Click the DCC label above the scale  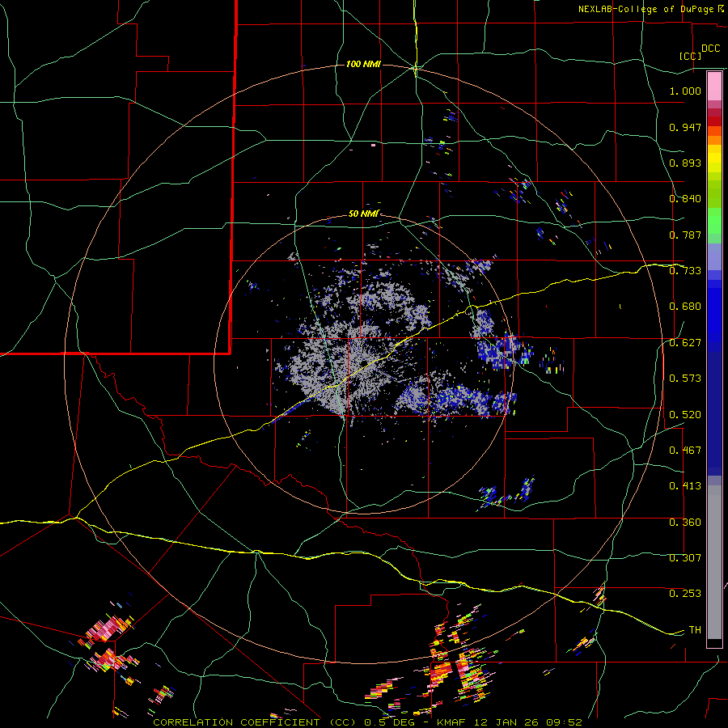tap(711, 49)
